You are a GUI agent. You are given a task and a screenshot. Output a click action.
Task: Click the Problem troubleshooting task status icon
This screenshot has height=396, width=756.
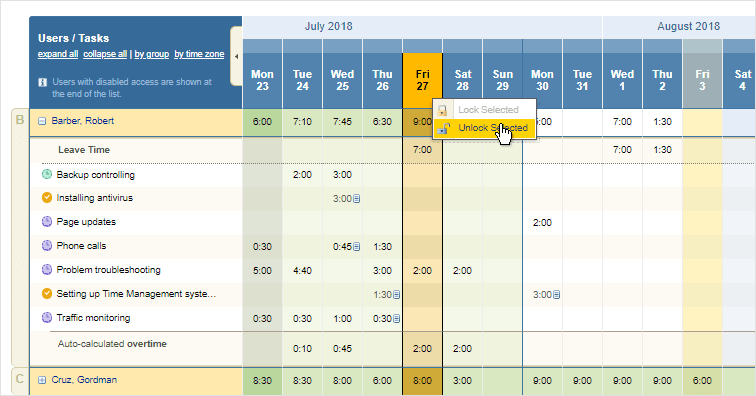(x=47, y=269)
